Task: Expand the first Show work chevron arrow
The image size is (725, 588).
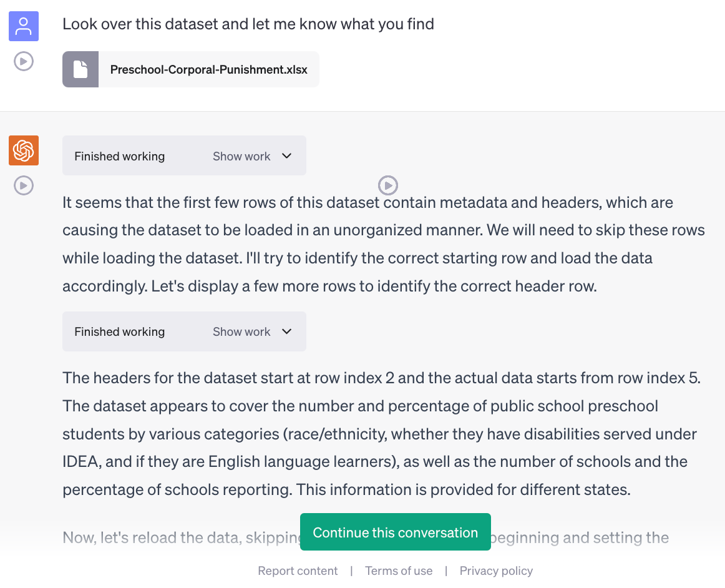Action: [287, 156]
